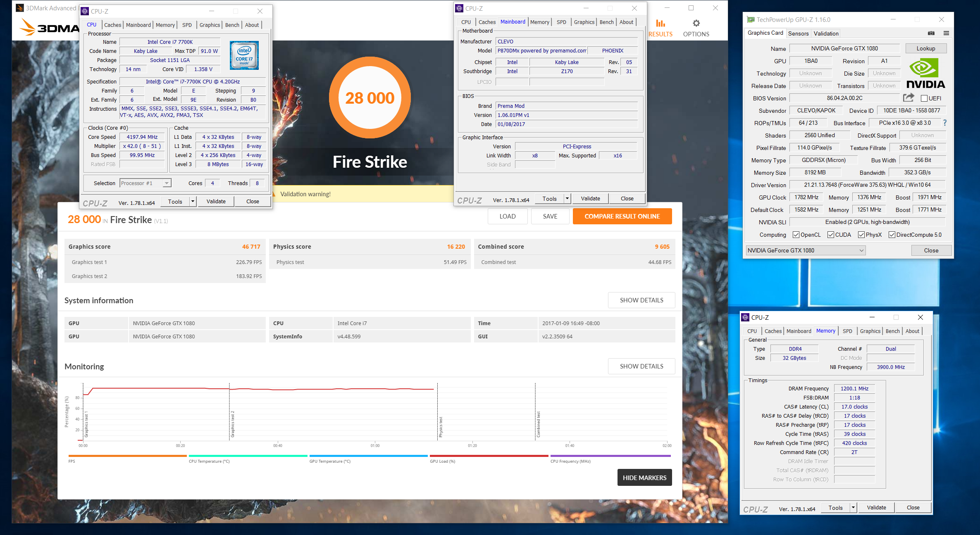The image size is (980, 535).
Task: Toggle the CUDA checkbox
Action: (831, 235)
